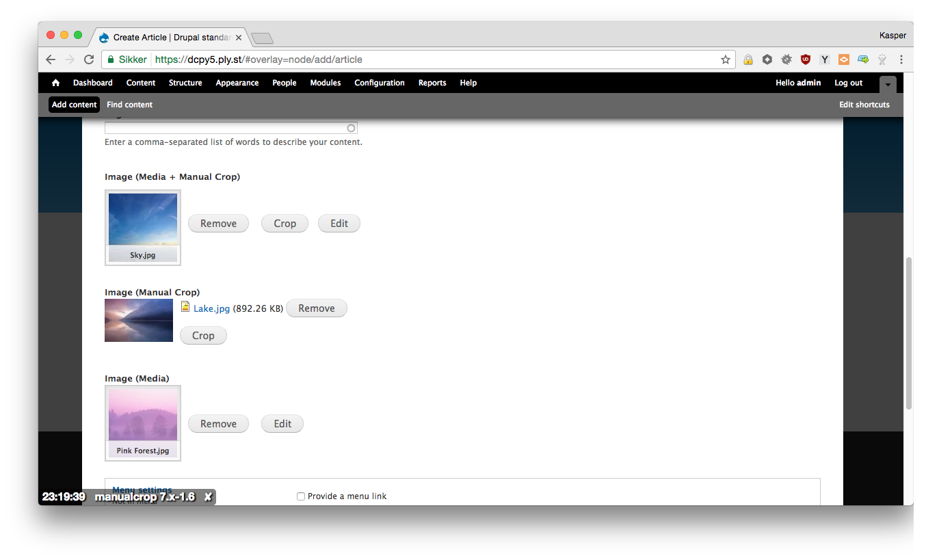This screenshot has height=560, width=952.
Task: Click the Log out link
Action: pos(849,83)
